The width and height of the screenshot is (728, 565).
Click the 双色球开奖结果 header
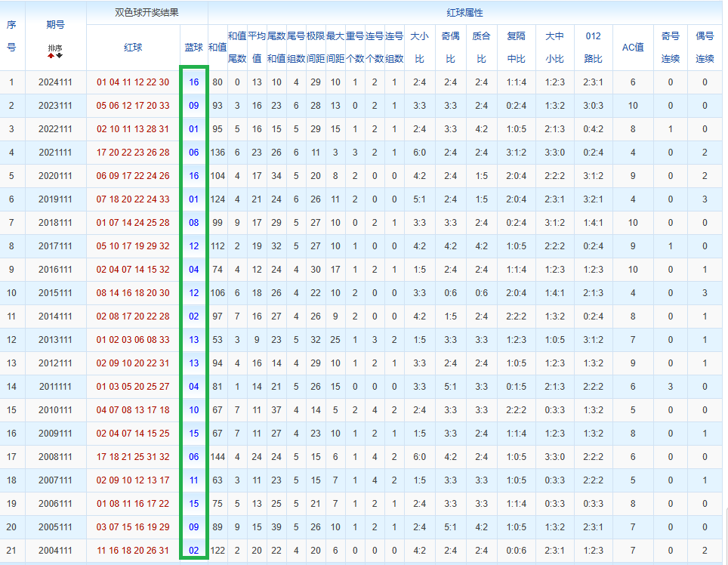[147, 13]
